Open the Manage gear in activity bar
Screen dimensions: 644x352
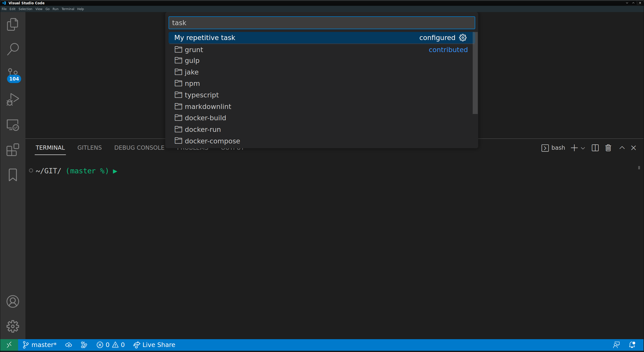[x=13, y=326]
